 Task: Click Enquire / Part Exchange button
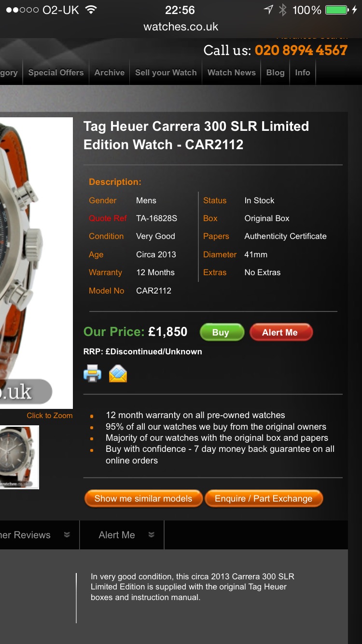click(x=264, y=499)
